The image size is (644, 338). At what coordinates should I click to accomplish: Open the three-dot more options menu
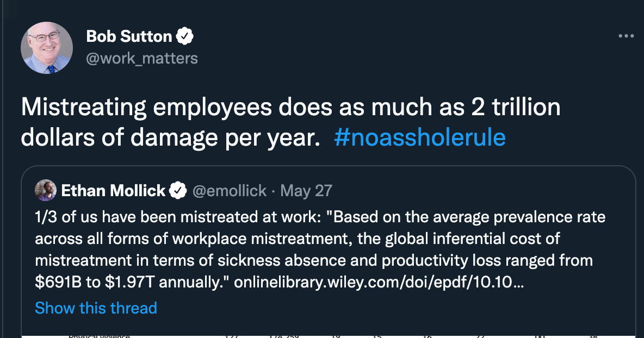pos(626,36)
